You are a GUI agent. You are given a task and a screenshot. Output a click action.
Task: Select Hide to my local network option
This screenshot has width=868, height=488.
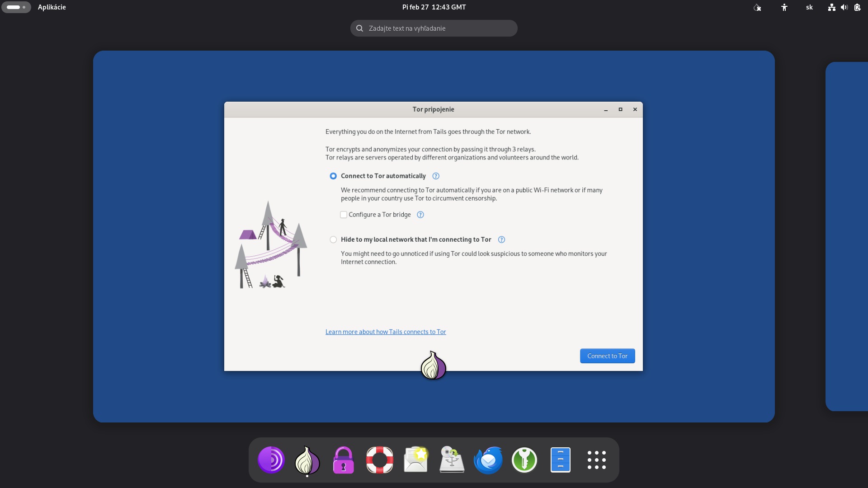point(333,240)
